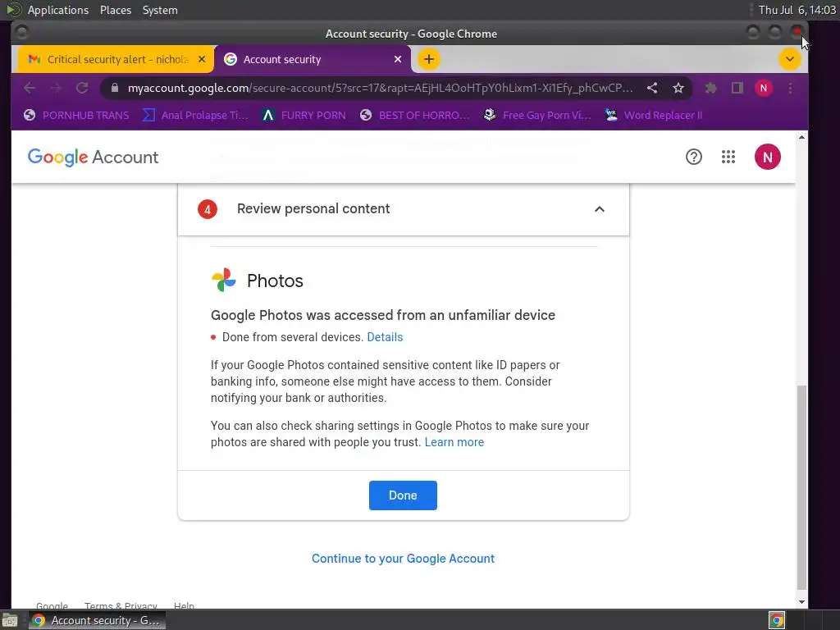Image resolution: width=840 pixels, height=630 pixels.
Task: Click the show desktop icon in bottom panel
Action: click(x=10, y=620)
